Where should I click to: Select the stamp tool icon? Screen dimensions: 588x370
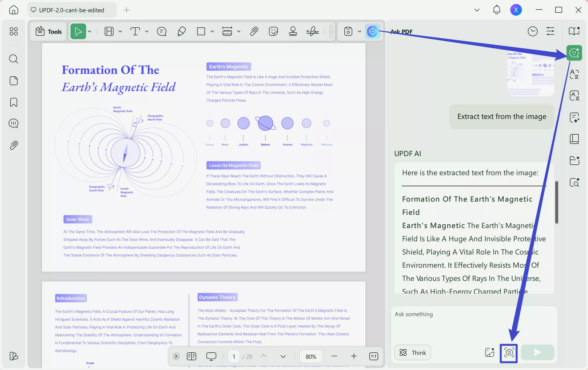pyautogui.click(x=293, y=31)
